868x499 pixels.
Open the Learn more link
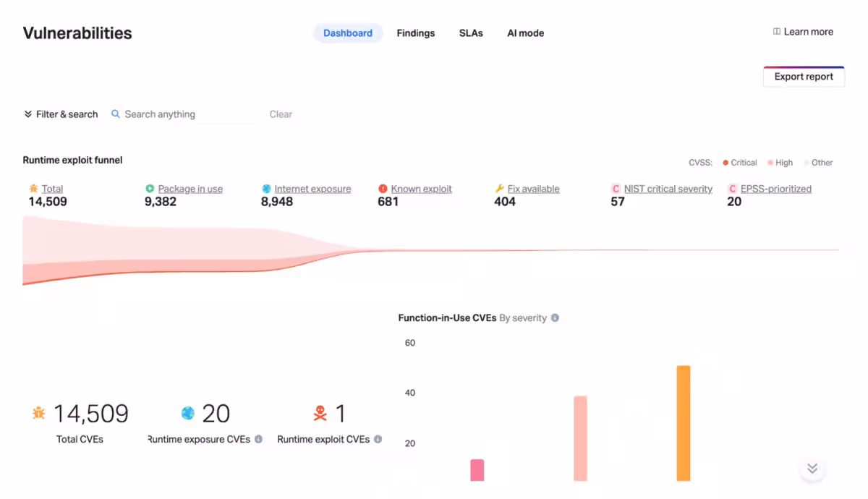point(803,32)
